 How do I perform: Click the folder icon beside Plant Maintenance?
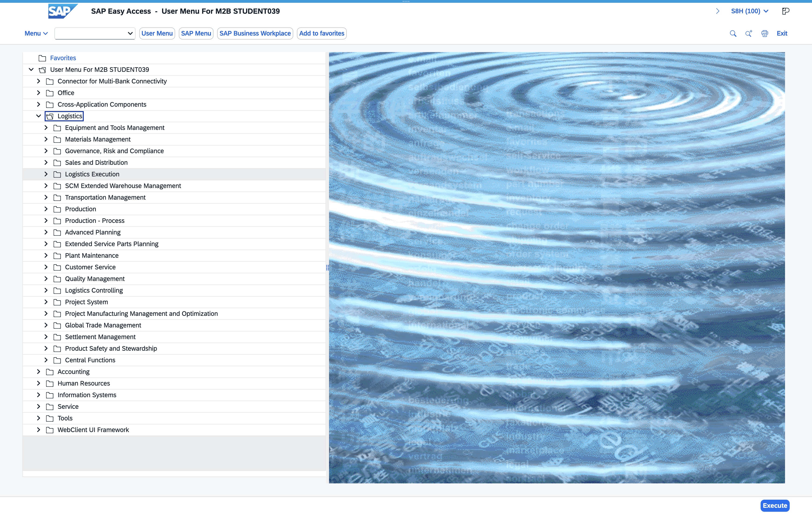point(57,256)
